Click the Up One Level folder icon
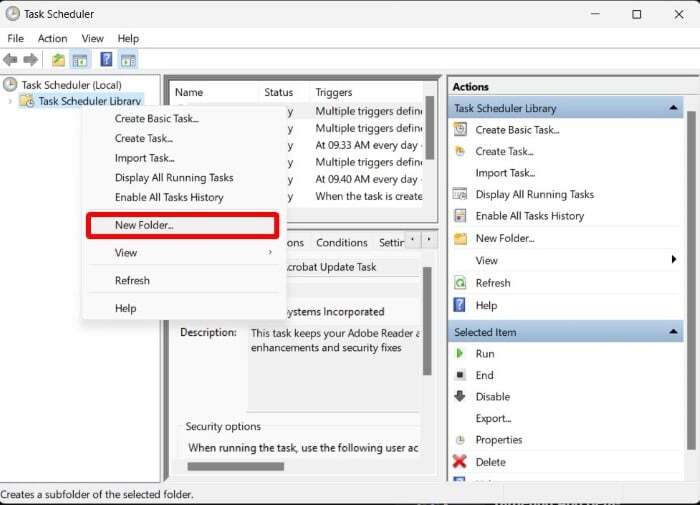Image resolution: width=700 pixels, height=505 pixels. [x=58, y=60]
